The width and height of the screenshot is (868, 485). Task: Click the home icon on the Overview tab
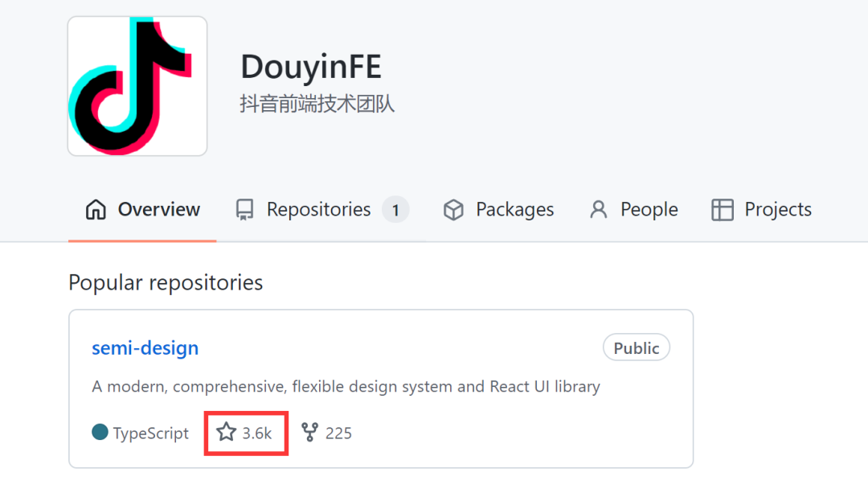96,210
